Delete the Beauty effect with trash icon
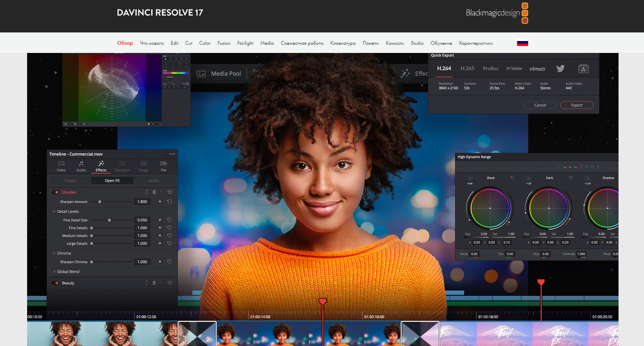644x346 pixels. click(154, 283)
